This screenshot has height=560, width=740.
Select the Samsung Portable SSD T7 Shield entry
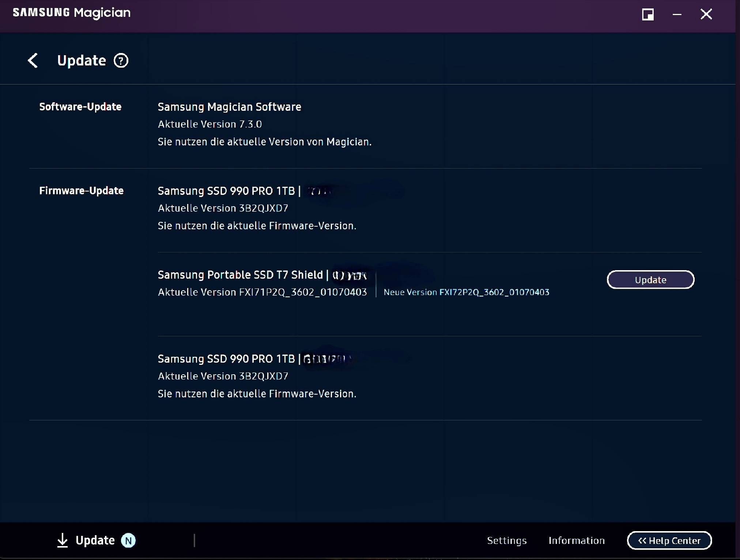[240, 275]
